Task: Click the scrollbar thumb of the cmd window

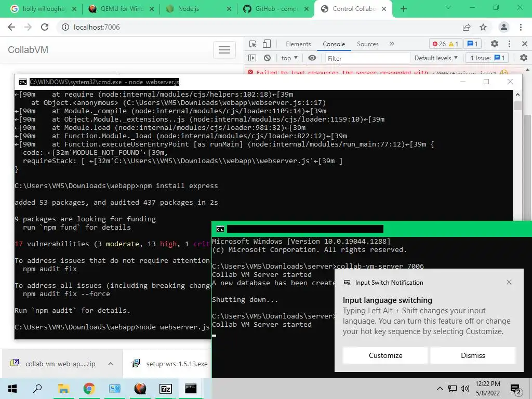Action: (517, 105)
